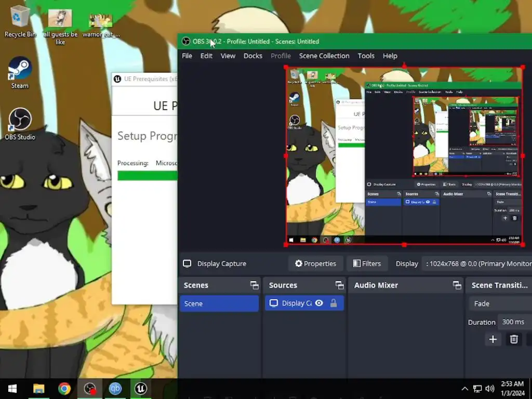Select the 'all guests be like' desktop file
This screenshot has width=532, height=399.
pyautogui.click(x=60, y=26)
